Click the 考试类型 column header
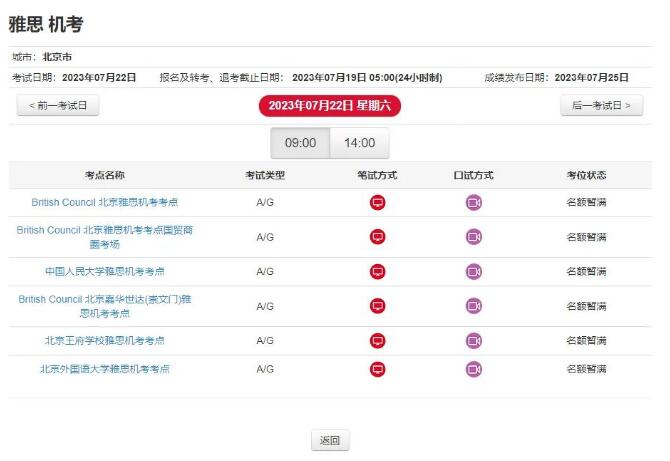 pyautogui.click(x=265, y=175)
